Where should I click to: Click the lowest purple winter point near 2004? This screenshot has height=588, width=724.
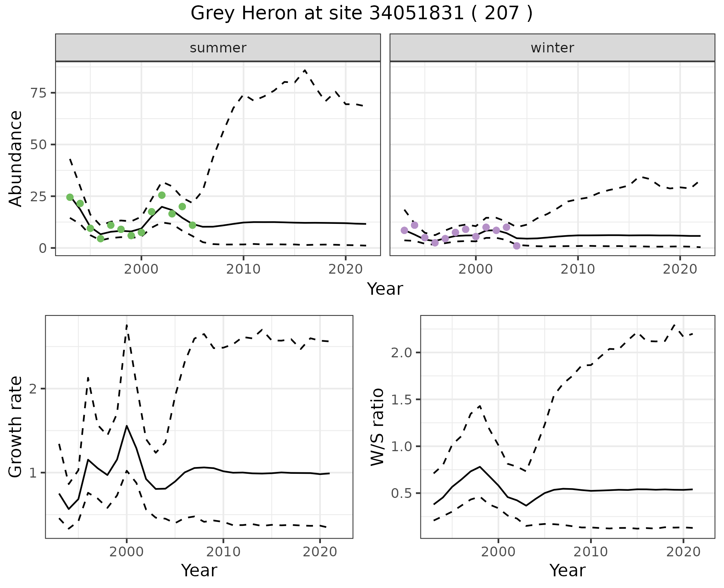point(517,246)
